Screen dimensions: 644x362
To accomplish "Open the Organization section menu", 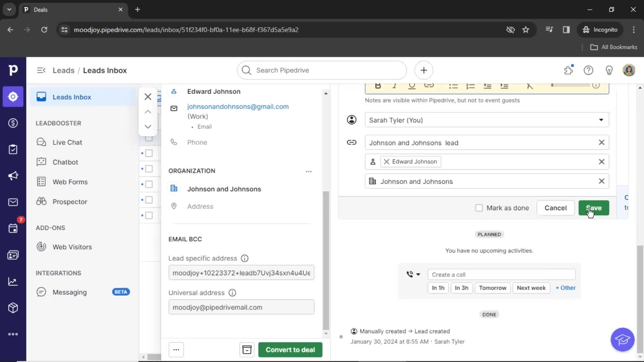I will click(308, 171).
